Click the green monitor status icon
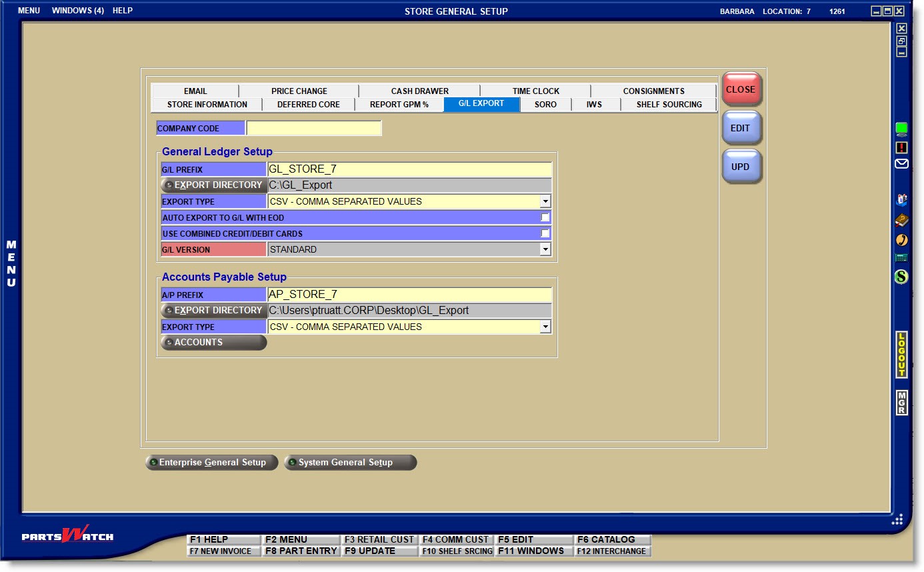 tap(901, 129)
